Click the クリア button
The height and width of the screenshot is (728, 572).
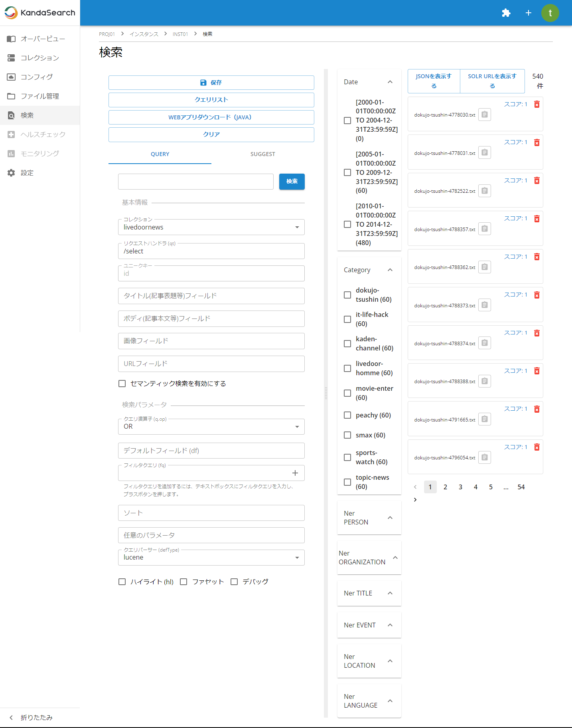pos(211,135)
